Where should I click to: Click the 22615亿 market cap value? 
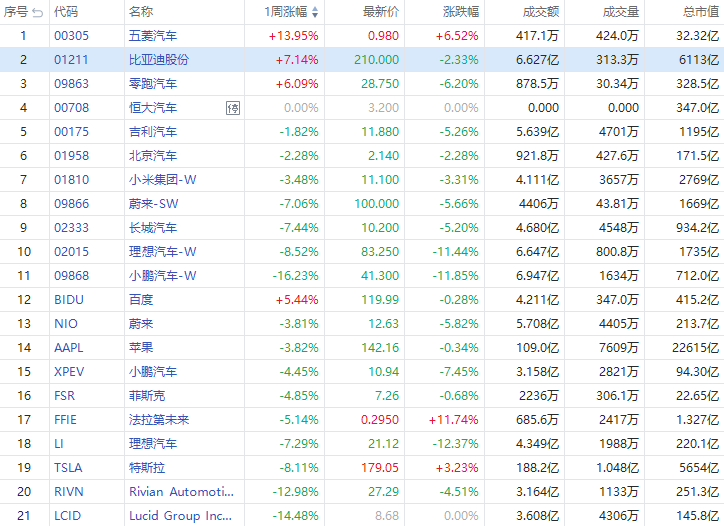coord(695,348)
